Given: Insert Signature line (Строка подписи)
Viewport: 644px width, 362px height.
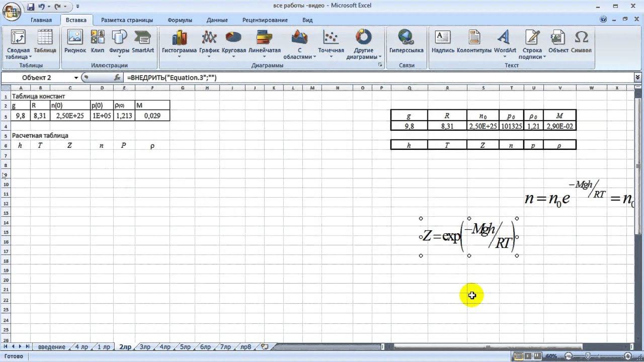Looking at the screenshot, I should [x=532, y=44].
